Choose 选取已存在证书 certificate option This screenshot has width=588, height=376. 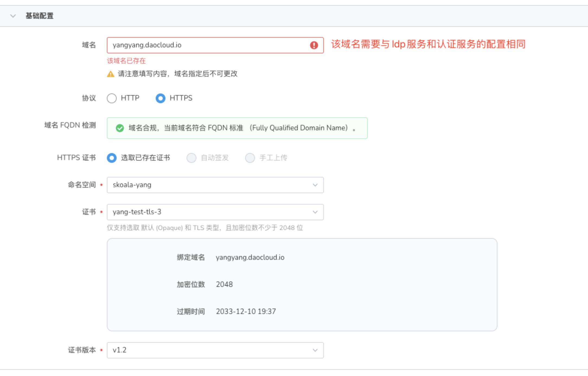coord(112,158)
